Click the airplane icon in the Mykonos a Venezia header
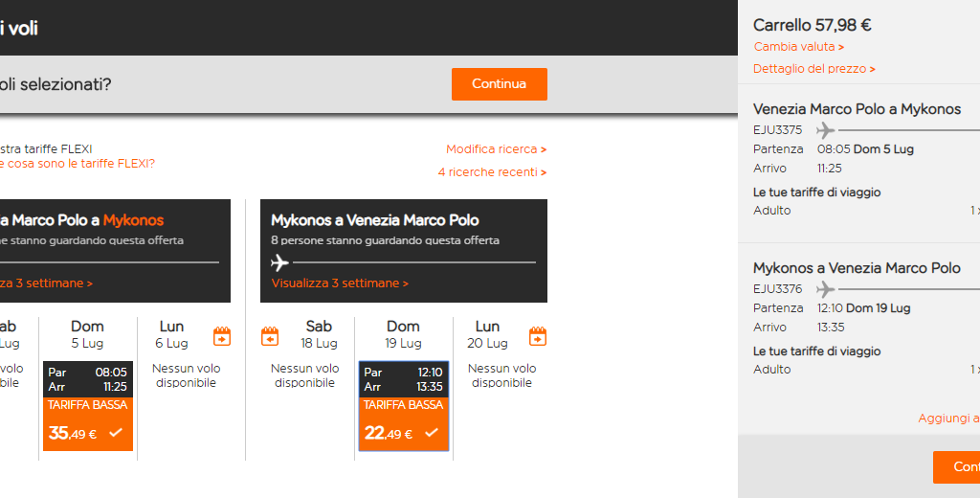This screenshot has width=980, height=498. (279, 262)
